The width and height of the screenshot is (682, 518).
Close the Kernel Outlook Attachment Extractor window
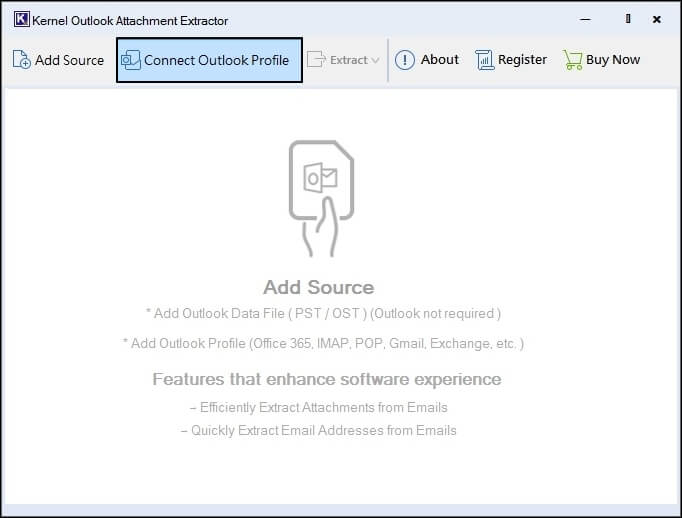coord(657,19)
